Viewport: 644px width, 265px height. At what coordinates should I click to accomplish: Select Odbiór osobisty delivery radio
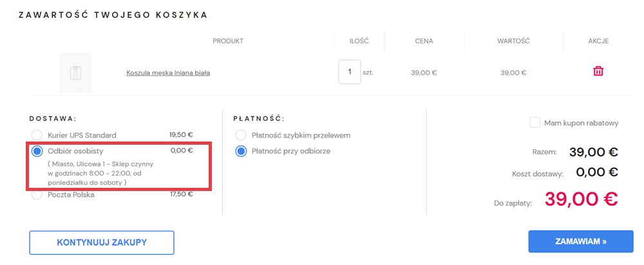point(37,151)
